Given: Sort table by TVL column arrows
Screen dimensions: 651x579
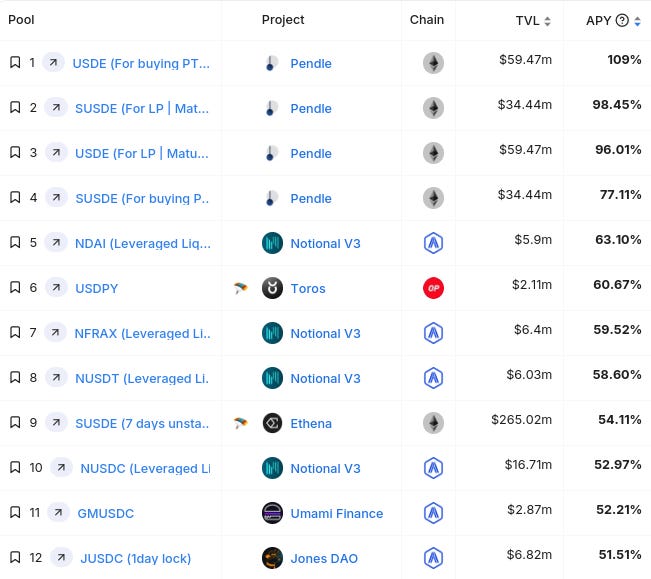Looking at the screenshot, I should 547,21.
